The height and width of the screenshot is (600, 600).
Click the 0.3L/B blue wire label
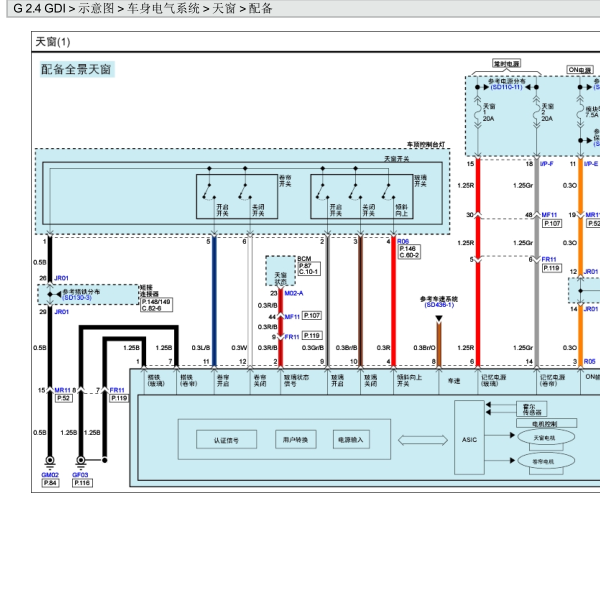click(201, 347)
